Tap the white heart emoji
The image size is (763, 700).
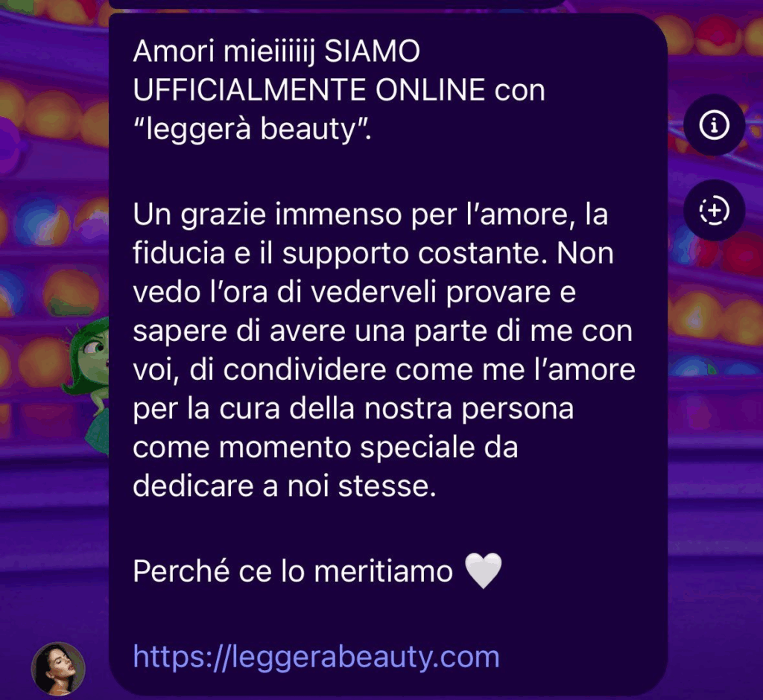[483, 570]
